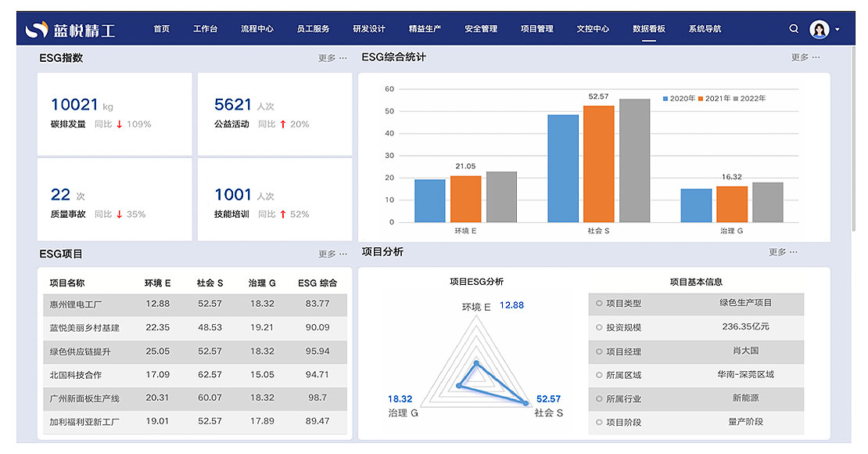
Task: Click the vertical scrollbar on the right edge
Action: coord(855,141)
